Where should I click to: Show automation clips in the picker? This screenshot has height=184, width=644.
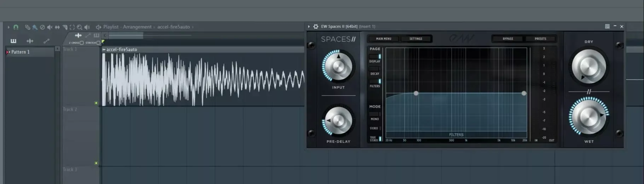click(46, 41)
